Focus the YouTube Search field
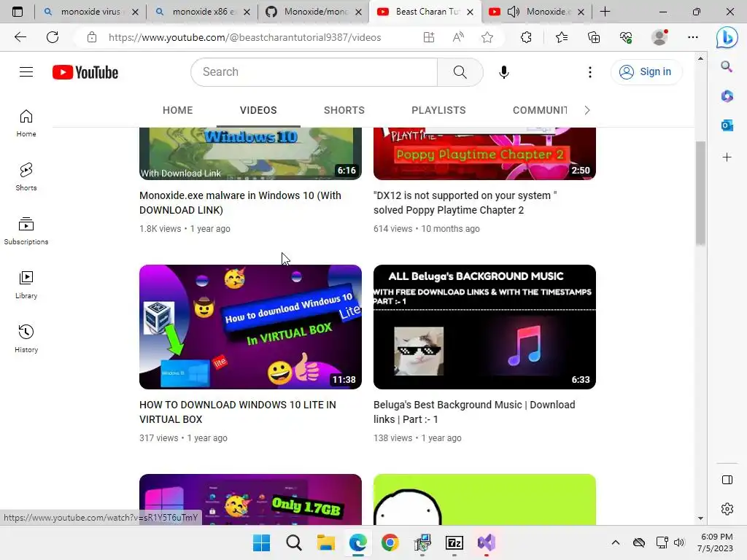This screenshot has height=560, width=747. [x=314, y=72]
